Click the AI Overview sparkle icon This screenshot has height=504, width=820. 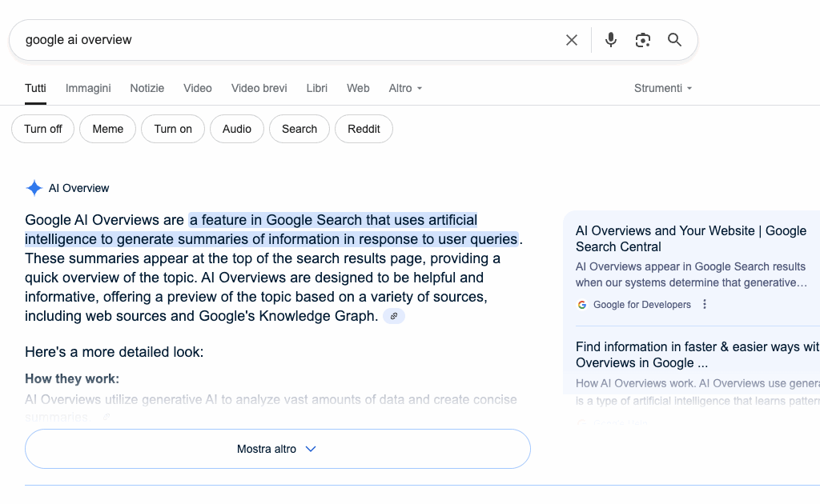pyautogui.click(x=34, y=189)
